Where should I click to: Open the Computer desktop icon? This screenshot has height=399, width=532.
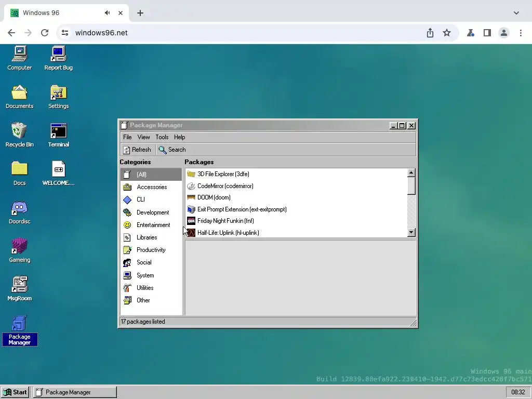click(19, 58)
